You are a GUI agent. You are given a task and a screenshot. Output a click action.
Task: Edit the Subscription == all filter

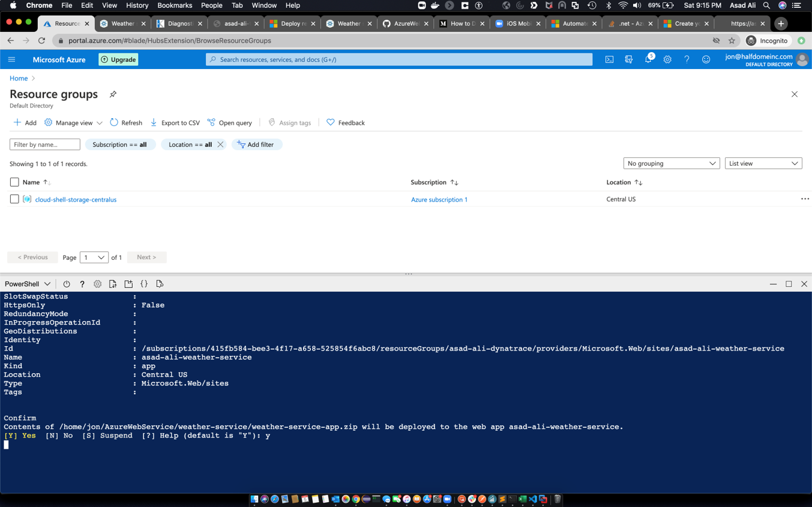[120, 145]
